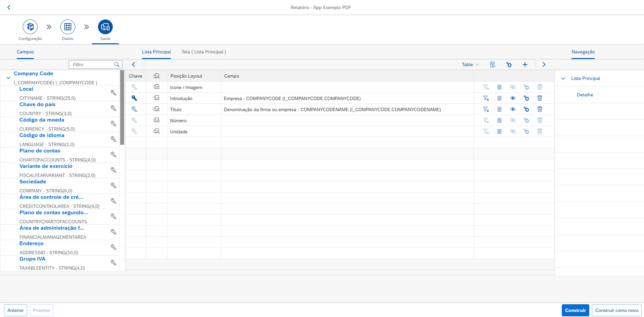Toggle visibility eye for the Titulo row
The image size is (644, 317).
point(513,109)
